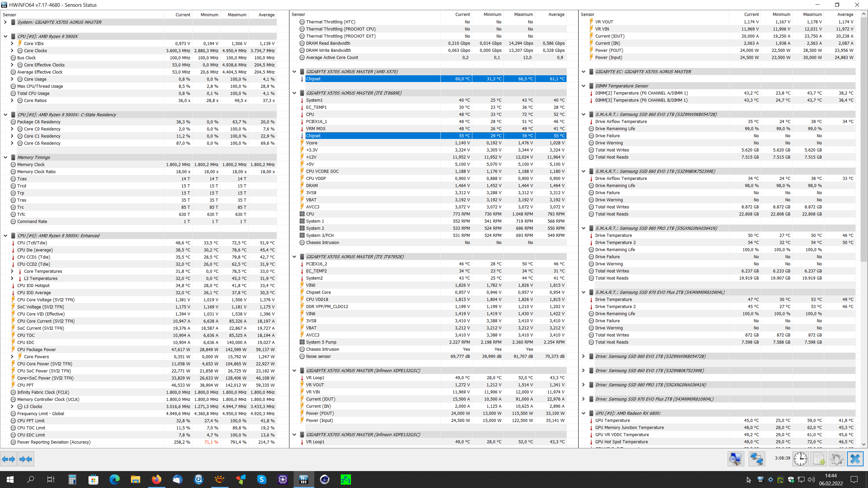Viewport: 868px width, 488px height.
Task: Open taskbar search magnifier
Action: (31, 480)
